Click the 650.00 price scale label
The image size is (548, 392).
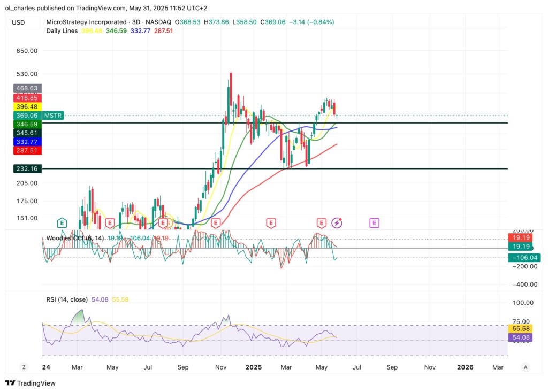[27, 51]
